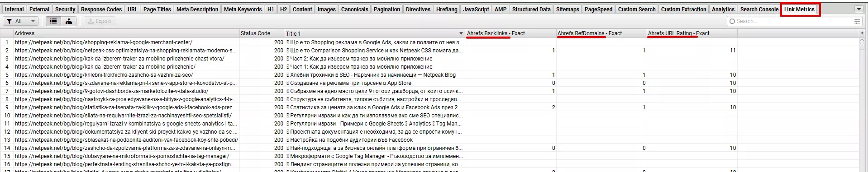Viewport: 868px width, 172px height.
Task: Sort by the Status Code column header
Action: tap(262, 33)
